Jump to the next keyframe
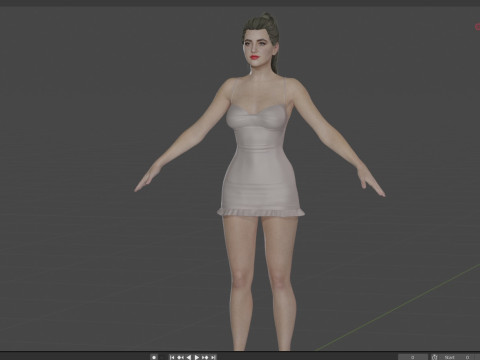Viewport: 480px width, 360px height. [x=205, y=357]
